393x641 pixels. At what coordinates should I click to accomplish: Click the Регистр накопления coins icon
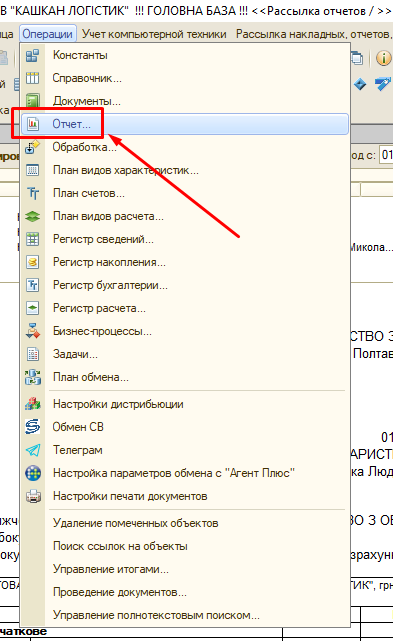coord(33,262)
